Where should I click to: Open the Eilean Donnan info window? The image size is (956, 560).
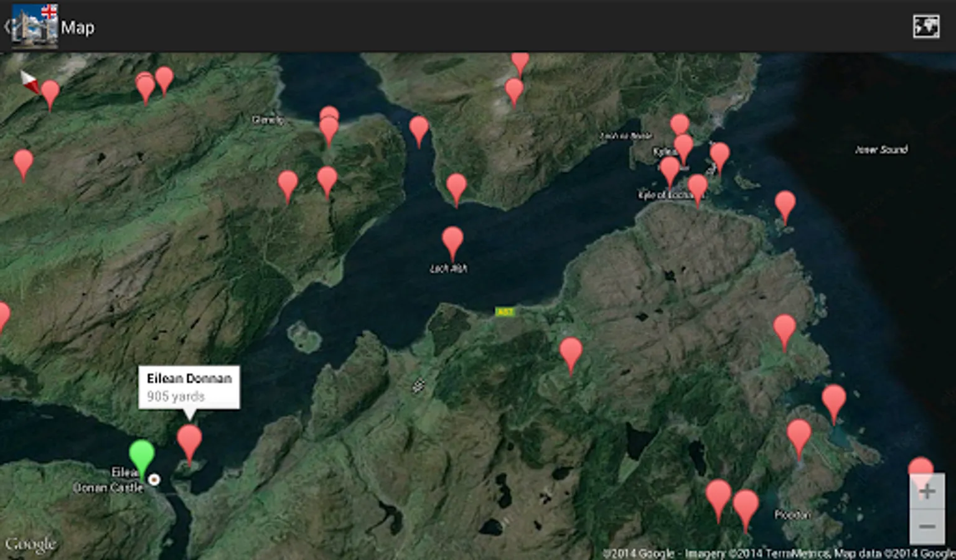[x=189, y=388]
